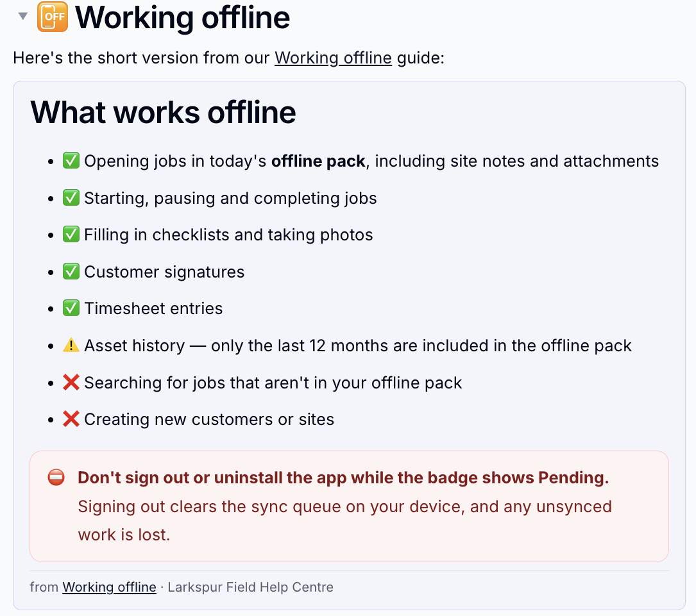Click the What works offline heading
This screenshot has width=696, height=616.
click(163, 112)
